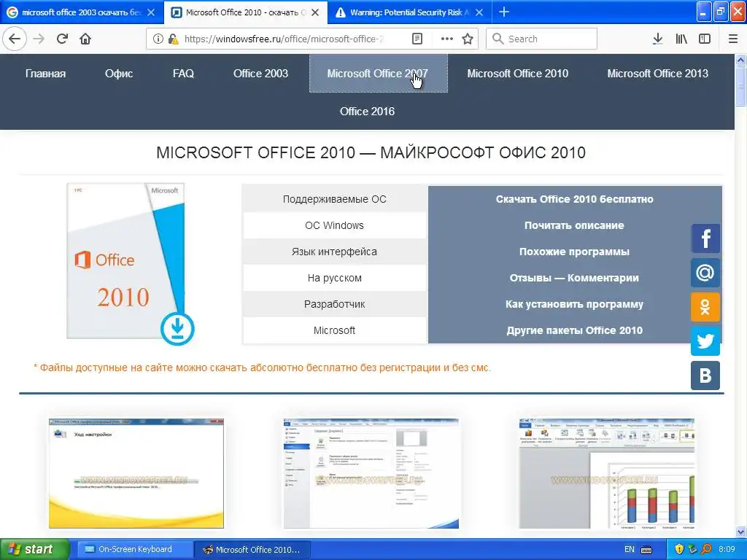This screenshot has height=560, width=747.
Task: Click the На русском table cell
Action: coord(334,278)
